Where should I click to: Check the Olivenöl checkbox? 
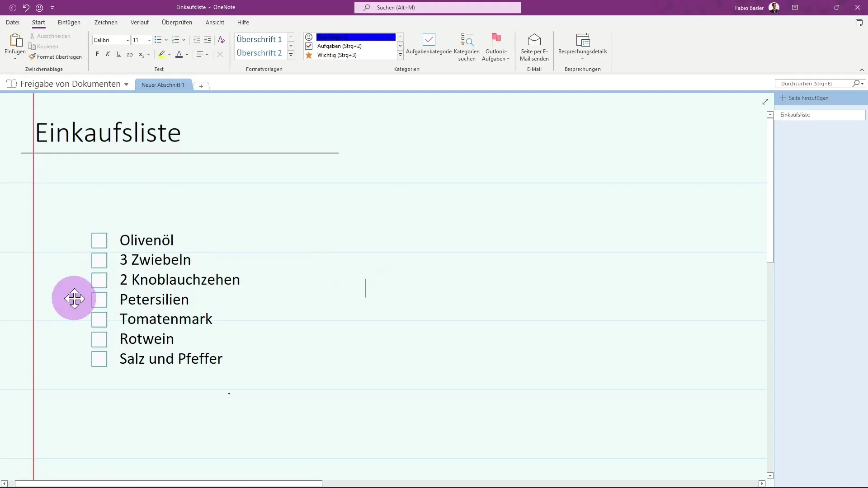99,240
